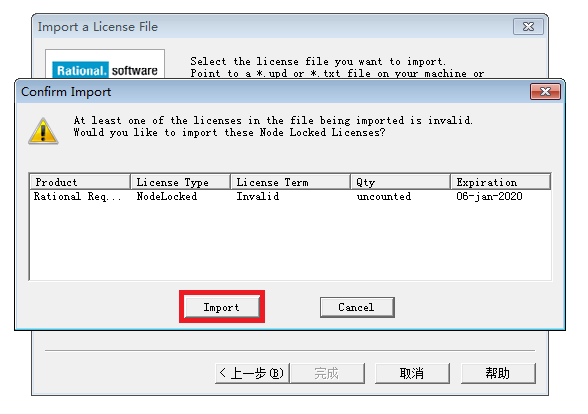Sort by the Product column header
The image size is (588, 414).
(80, 182)
